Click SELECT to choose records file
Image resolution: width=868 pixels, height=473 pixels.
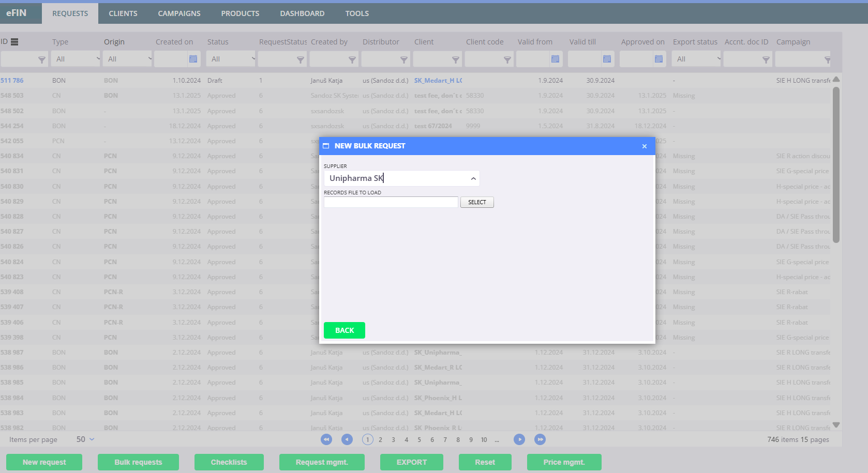[477, 202]
